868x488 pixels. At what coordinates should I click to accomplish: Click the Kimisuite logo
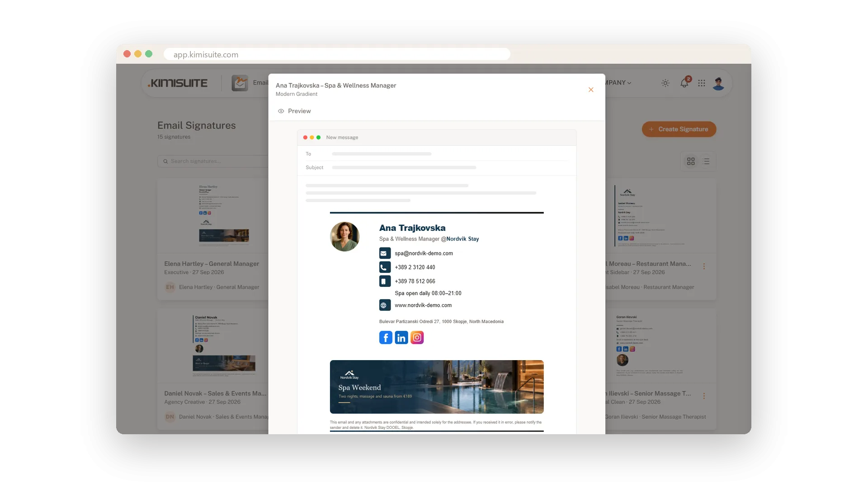pyautogui.click(x=178, y=83)
